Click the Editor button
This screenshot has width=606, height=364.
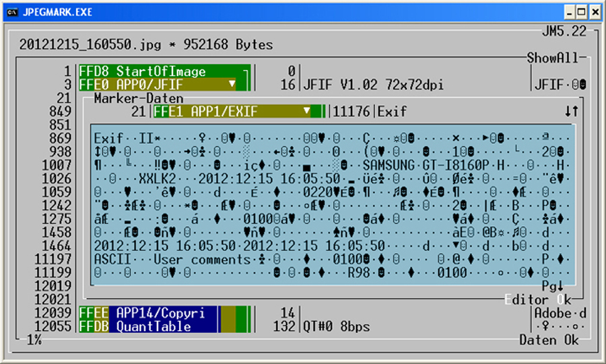tap(527, 299)
